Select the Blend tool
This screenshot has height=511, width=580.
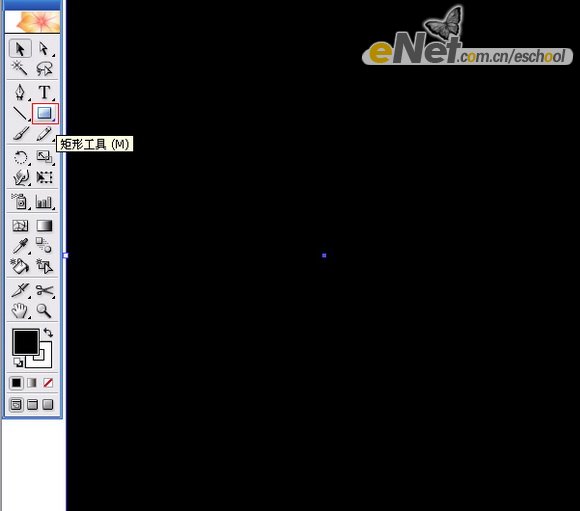(44, 245)
